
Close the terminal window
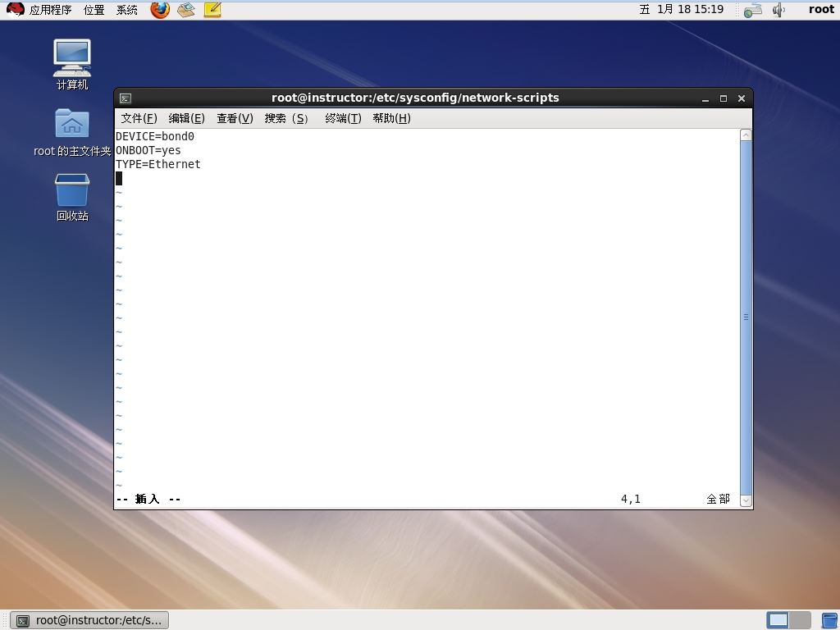pyautogui.click(x=742, y=98)
